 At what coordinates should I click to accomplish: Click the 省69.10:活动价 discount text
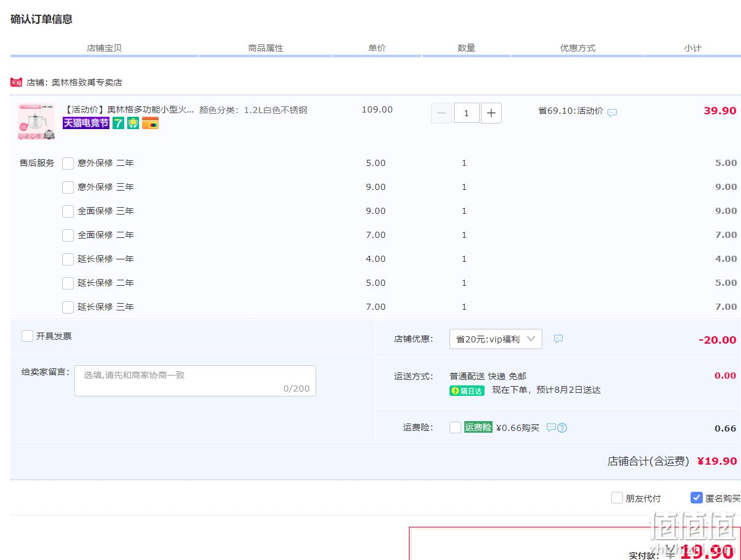pyautogui.click(x=571, y=111)
